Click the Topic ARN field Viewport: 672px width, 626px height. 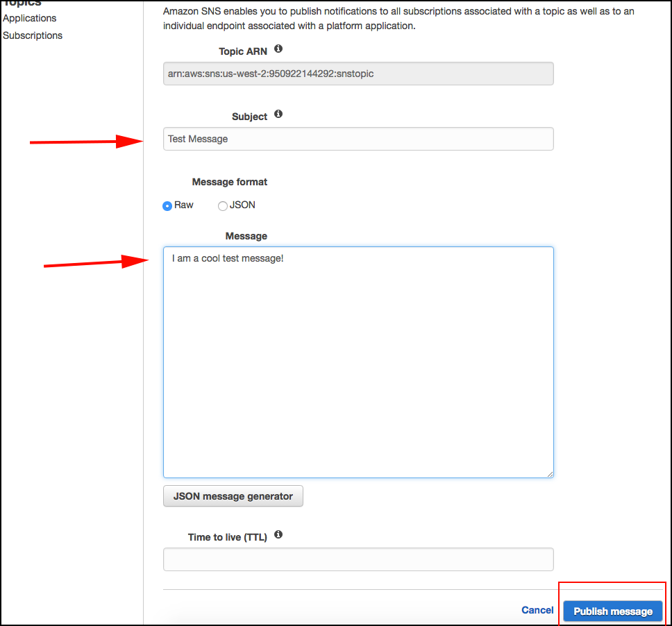pyautogui.click(x=358, y=74)
